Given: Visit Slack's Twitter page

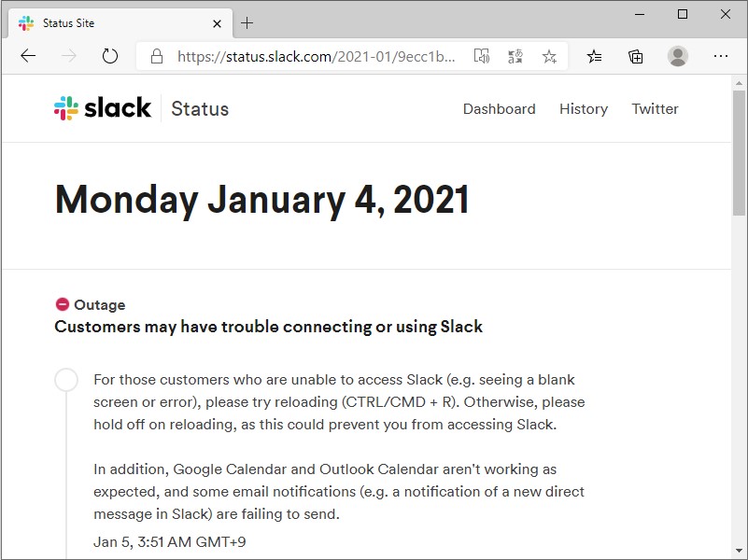Looking at the screenshot, I should [655, 109].
